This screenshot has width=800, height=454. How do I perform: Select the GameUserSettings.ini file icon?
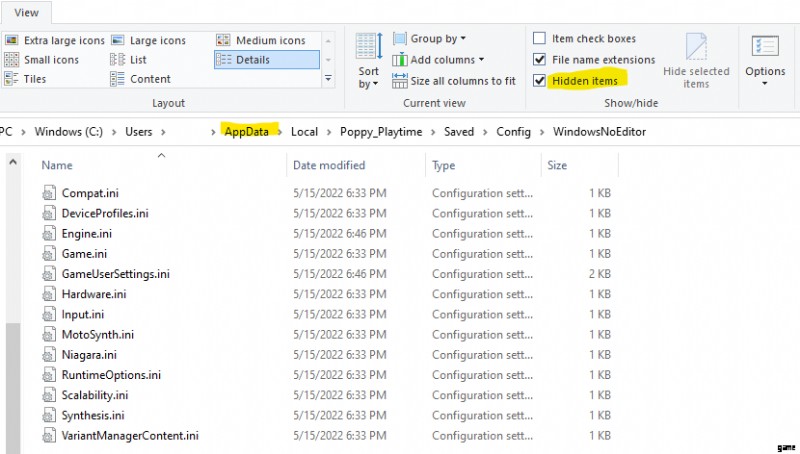(50, 274)
